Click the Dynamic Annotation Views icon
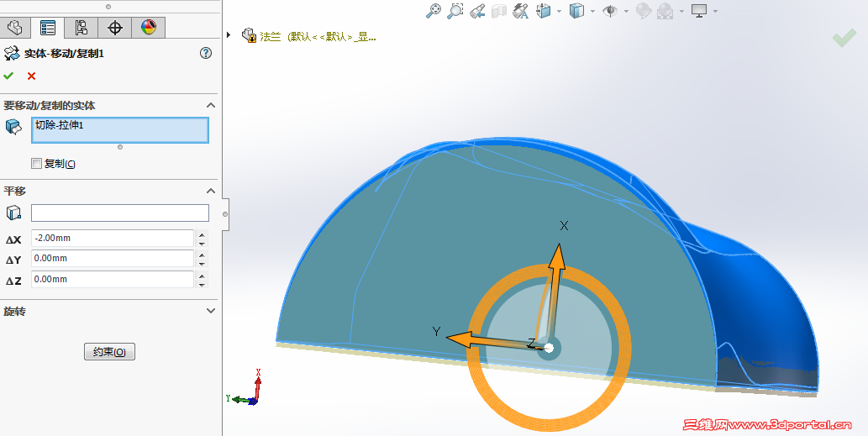Screen dimensions: 868x436 tap(520, 11)
